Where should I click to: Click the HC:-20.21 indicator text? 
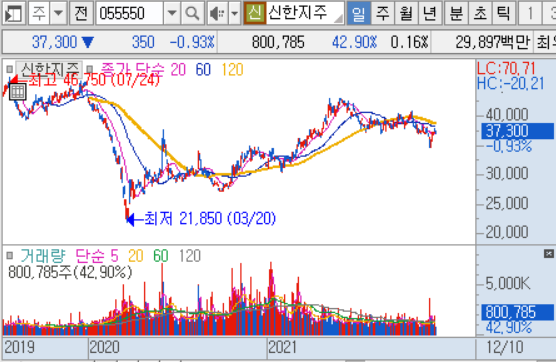point(510,84)
